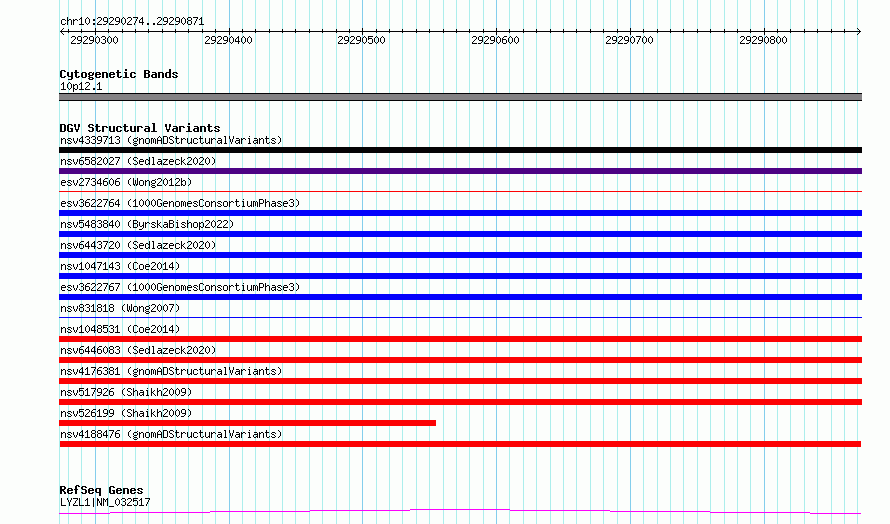890x524 pixels.
Task: Click the blue bar for nsv1047143
Action: coord(460,276)
